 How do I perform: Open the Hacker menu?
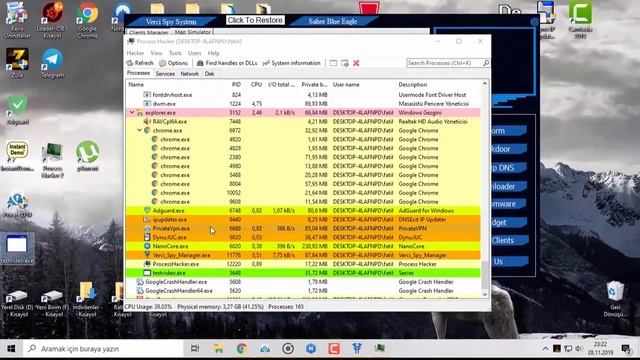tap(135, 53)
